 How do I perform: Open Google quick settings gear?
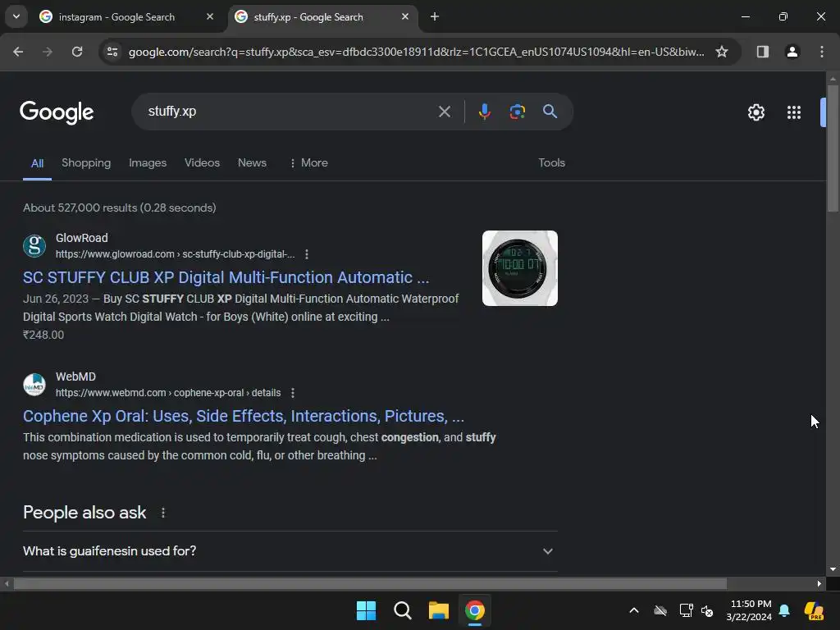click(x=756, y=112)
